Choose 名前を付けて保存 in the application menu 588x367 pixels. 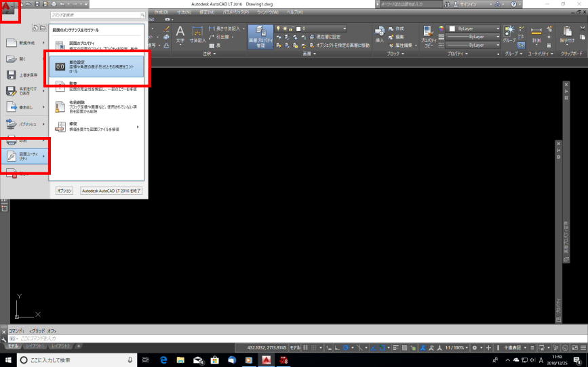click(x=25, y=91)
